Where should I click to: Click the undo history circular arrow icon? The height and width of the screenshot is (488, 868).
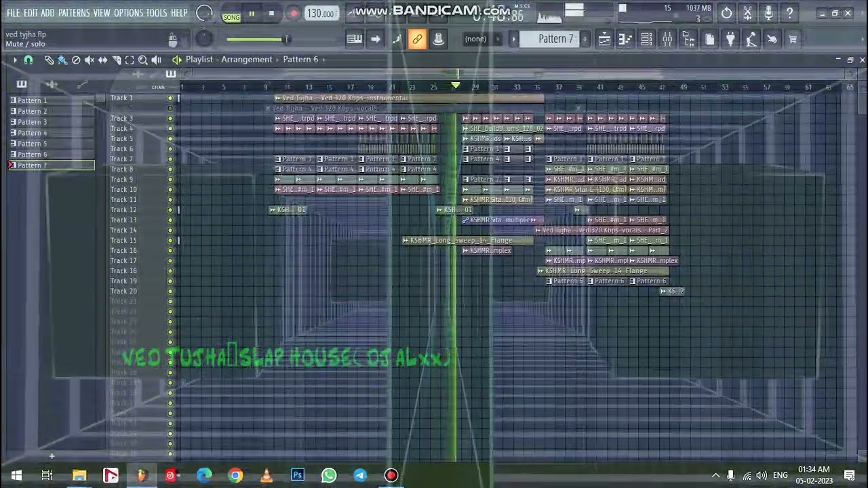tap(726, 13)
